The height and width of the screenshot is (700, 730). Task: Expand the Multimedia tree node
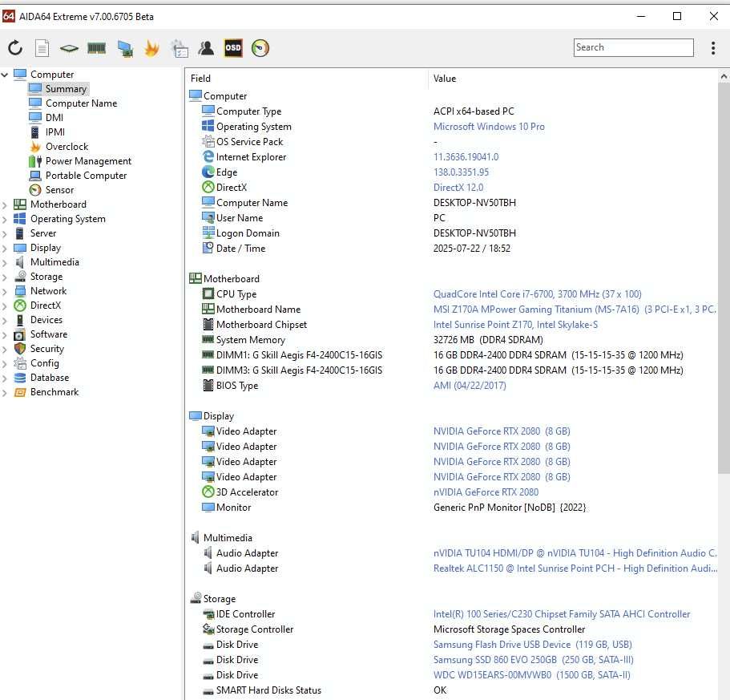5,262
